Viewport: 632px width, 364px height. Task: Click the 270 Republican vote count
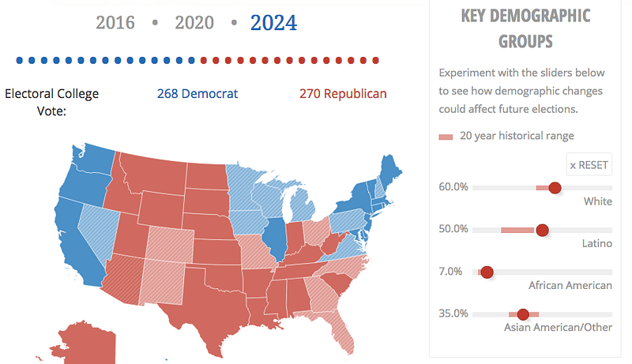343,94
